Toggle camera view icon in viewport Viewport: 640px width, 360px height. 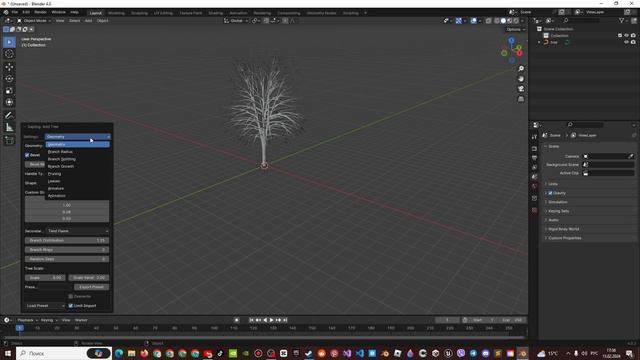pyautogui.click(x=521, y=89)
